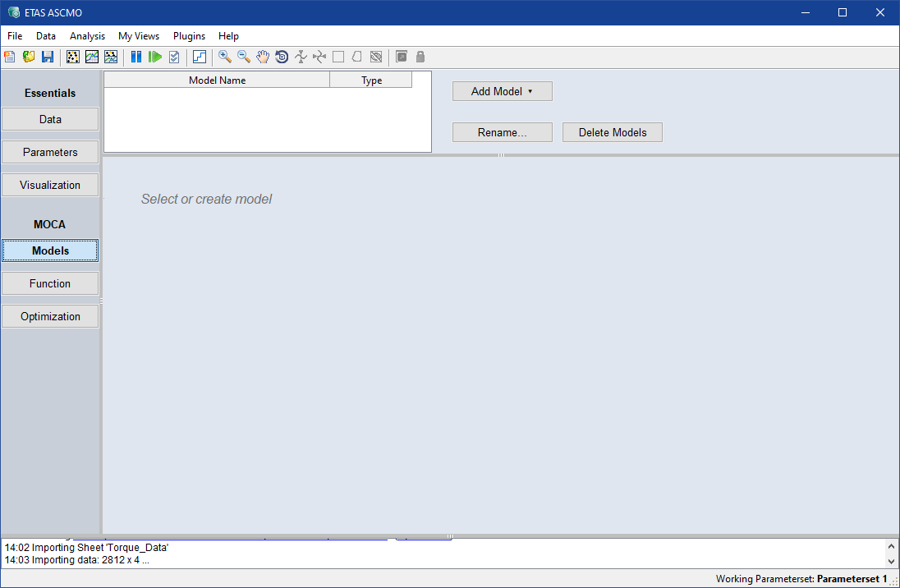Image resolution: width=900 pixels, height=588 pixels.
Task: Open the Add Model dropdown
Action: 502,91
